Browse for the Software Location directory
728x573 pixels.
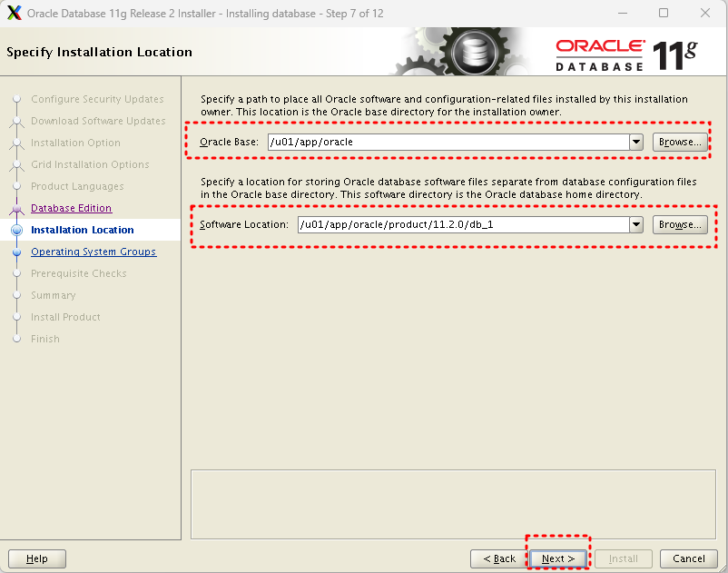coord(680,224)
